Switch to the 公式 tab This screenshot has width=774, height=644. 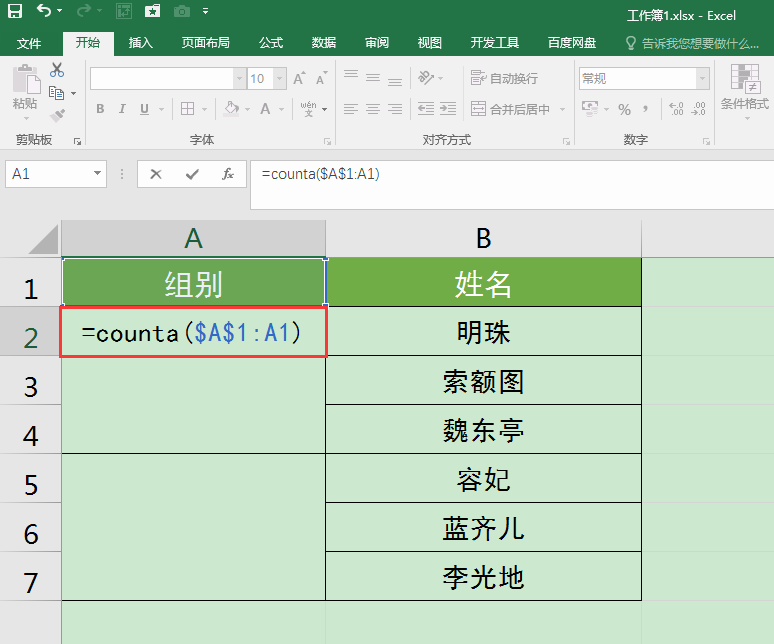coord(271,43)
